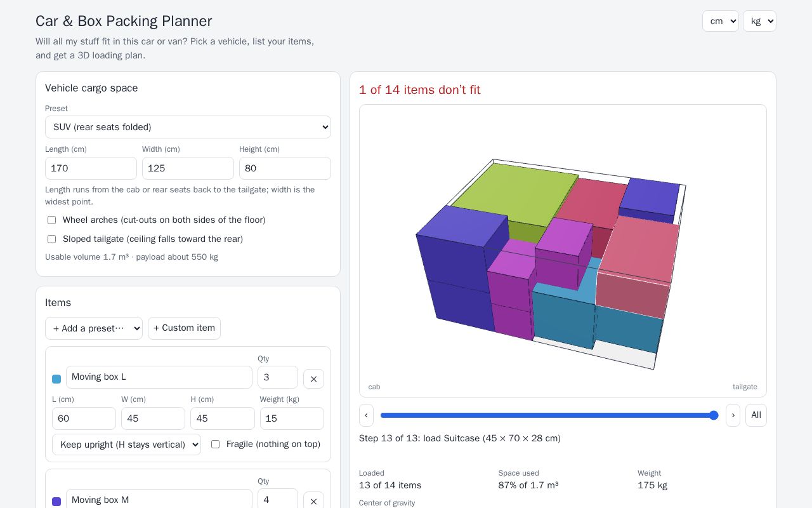
Task: Click the 'Wheel arches' label text
Action: pyautogui.click(x=164, y=220)
